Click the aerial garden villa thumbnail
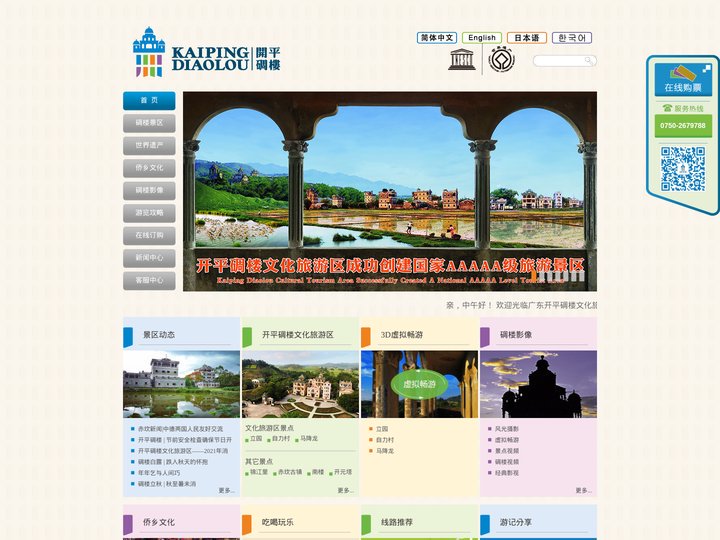The height and width of the screenshot is (540, 720). point(300,384)
